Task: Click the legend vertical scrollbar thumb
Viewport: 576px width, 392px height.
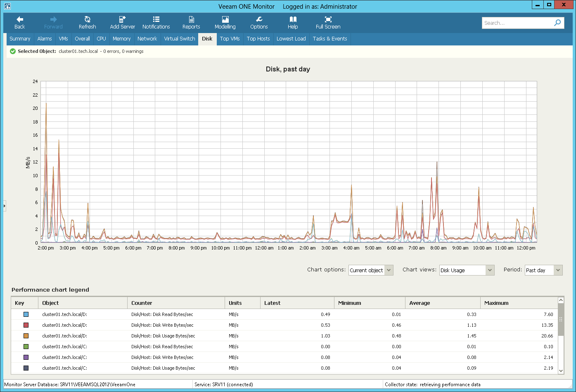Action: (561, 319)
